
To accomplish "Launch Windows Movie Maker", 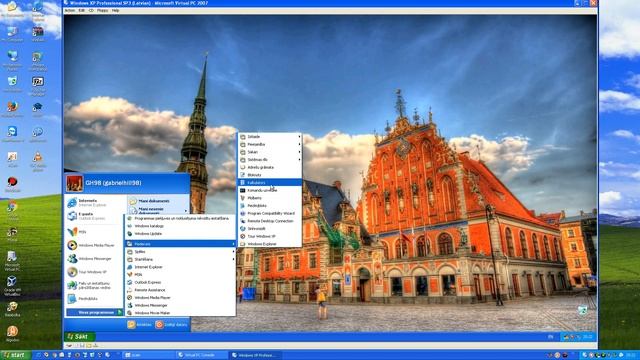I will click(x=180, y=313).
